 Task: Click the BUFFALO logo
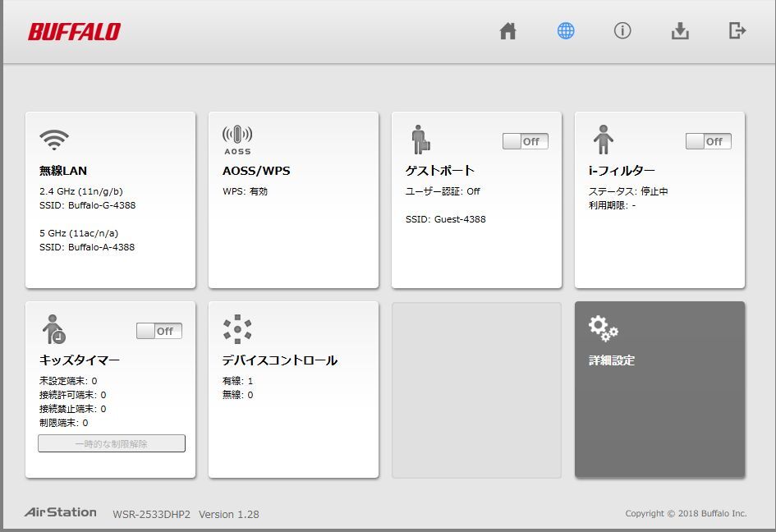[x=75, y=31]
